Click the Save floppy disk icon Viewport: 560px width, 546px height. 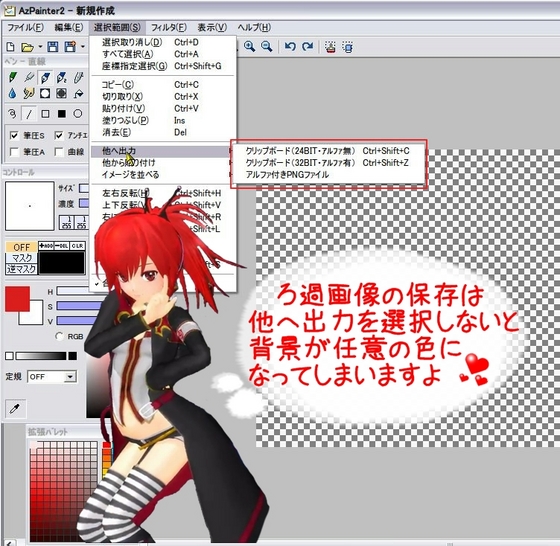[x=53, y=47]
